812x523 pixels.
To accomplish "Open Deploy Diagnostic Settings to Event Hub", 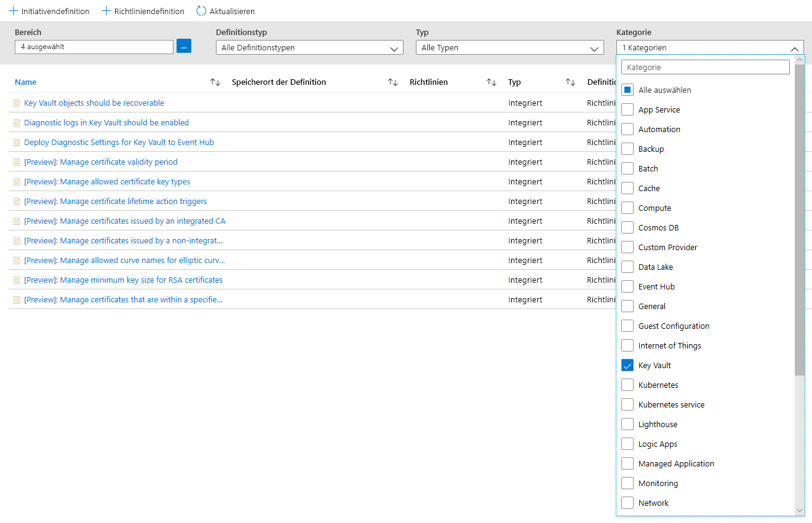I will pos(119,143).
